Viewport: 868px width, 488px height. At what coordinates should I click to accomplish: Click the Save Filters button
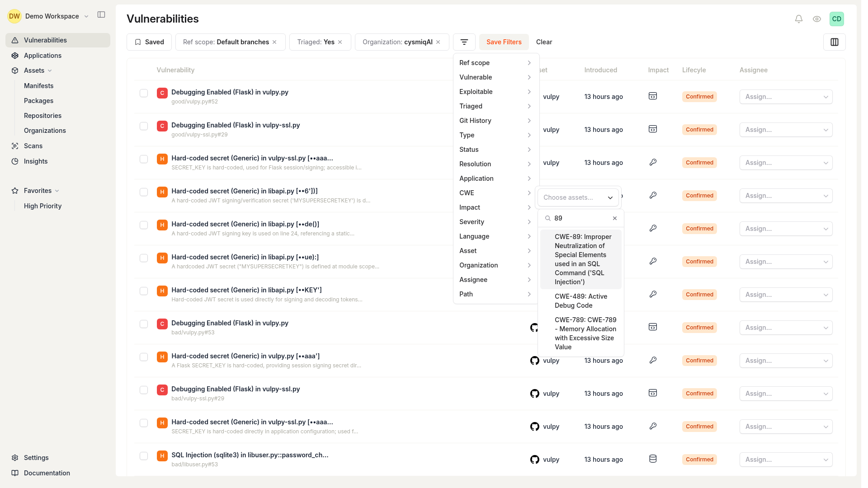click(504, 42)
